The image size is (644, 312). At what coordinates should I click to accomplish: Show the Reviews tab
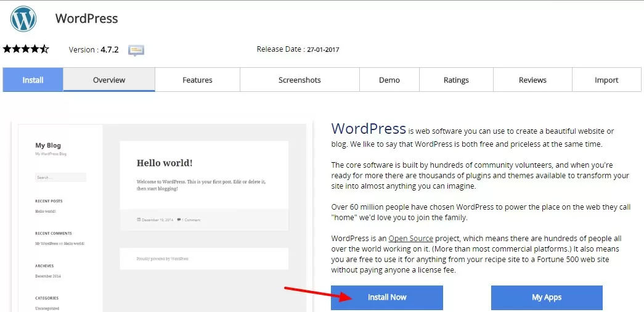click(x=532, y=80)
